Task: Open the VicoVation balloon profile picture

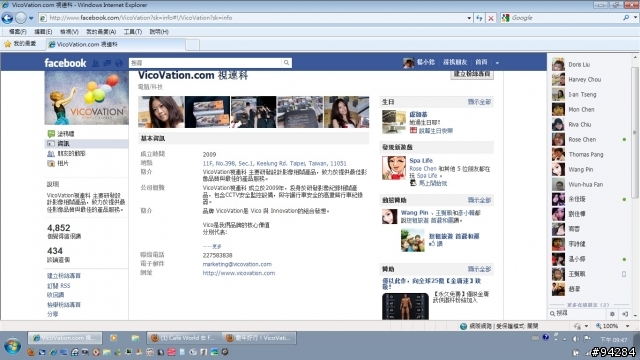Action: coord(87,98)
